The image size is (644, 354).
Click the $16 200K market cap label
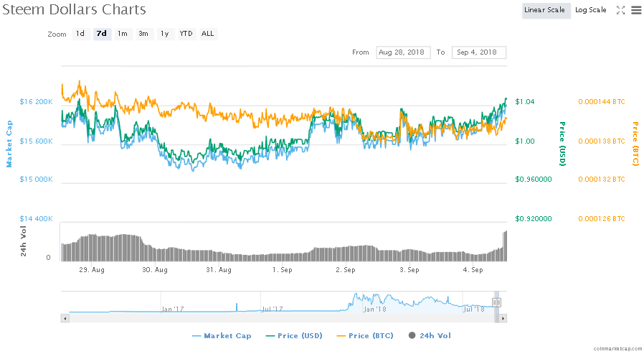[36, 101]
